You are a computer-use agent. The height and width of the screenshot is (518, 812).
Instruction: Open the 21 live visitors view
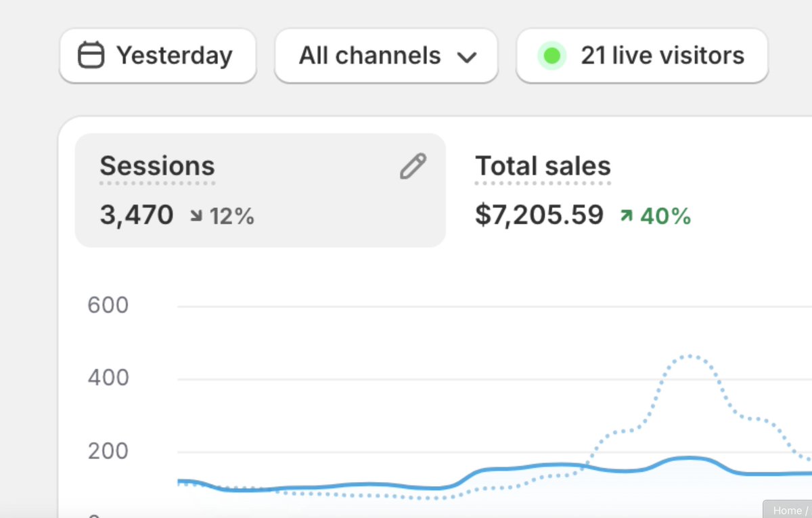point(642,56)
